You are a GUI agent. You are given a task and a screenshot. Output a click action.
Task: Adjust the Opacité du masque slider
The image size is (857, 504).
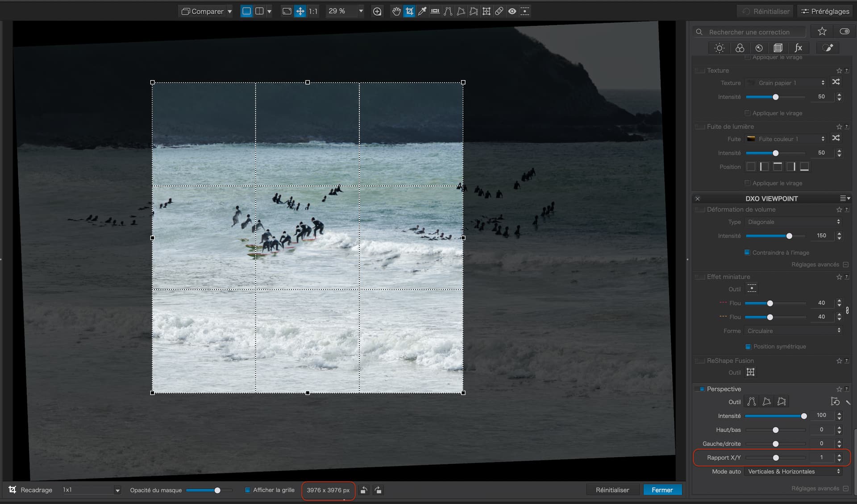pos(217,490)
